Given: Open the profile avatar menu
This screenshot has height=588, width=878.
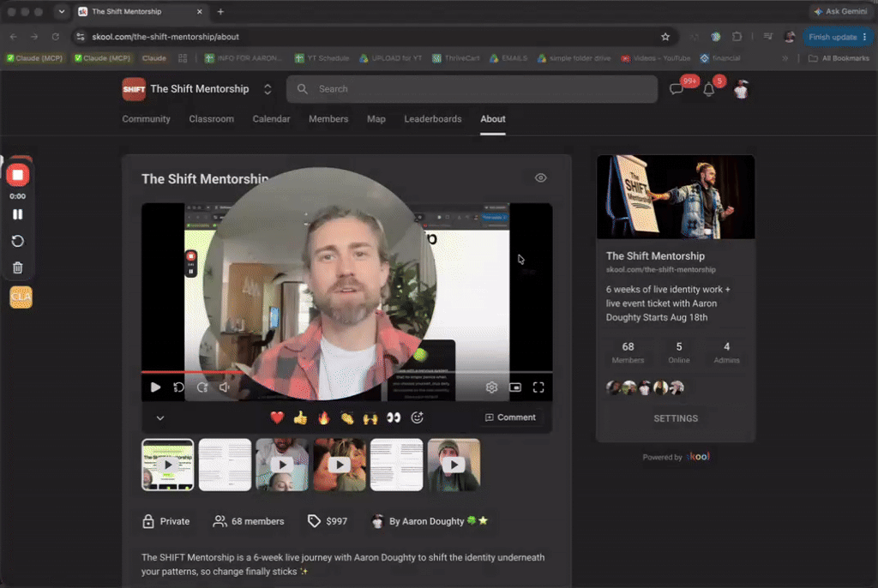Looking at the screenshot, I should [x=741, y=89].
